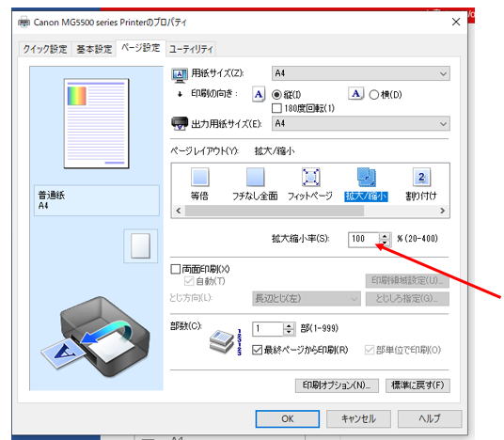Switch to the ユーティリティ tab
The image size is (504, 440).
(x=191, y=49)
